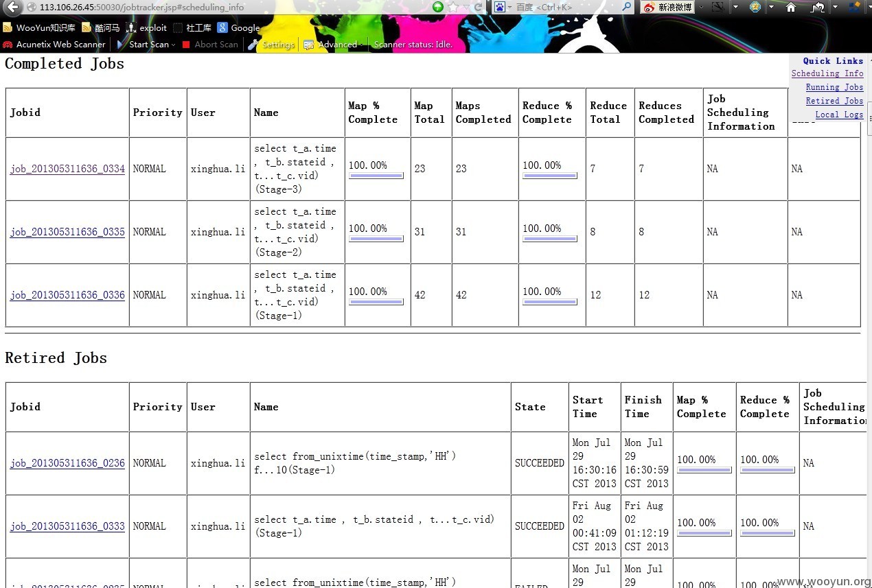Open the 酷河马 bookmark
Image resolution: width=872 pixels, height=588 pixels.
(100, 28)
